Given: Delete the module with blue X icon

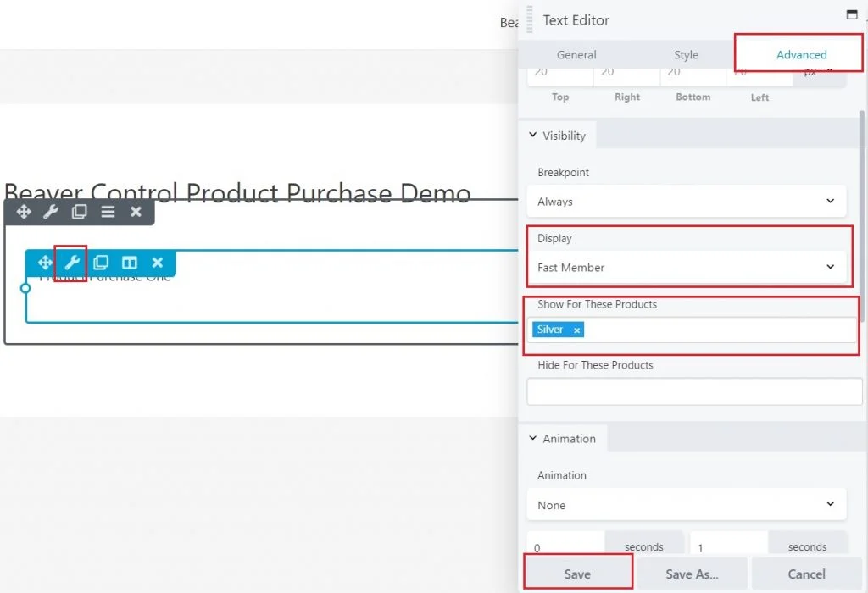Looking at the screenshot, I should (157, 263).
